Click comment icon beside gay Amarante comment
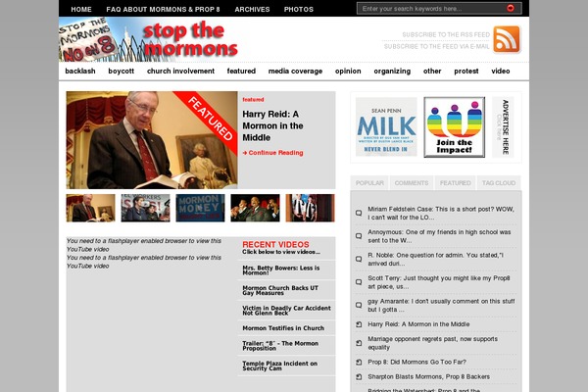The width and height of the screenshot is (588, 392). tap(359, 306)
